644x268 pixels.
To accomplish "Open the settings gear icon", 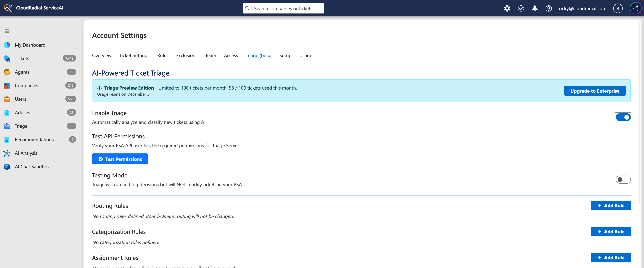I will [x=507, y=8].
